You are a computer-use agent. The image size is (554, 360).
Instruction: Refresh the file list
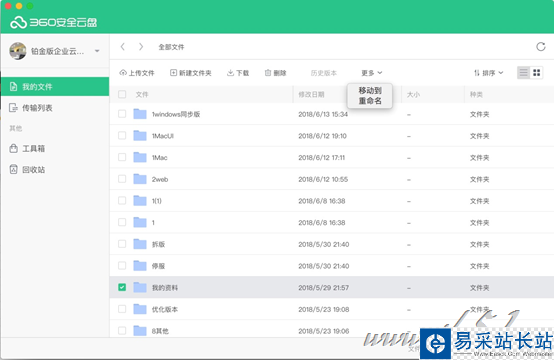click(541, 47)
